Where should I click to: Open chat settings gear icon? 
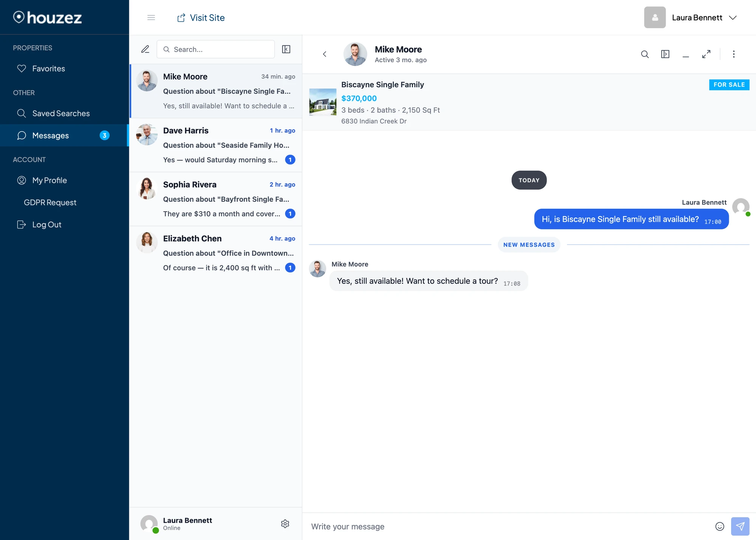(285, 524)
